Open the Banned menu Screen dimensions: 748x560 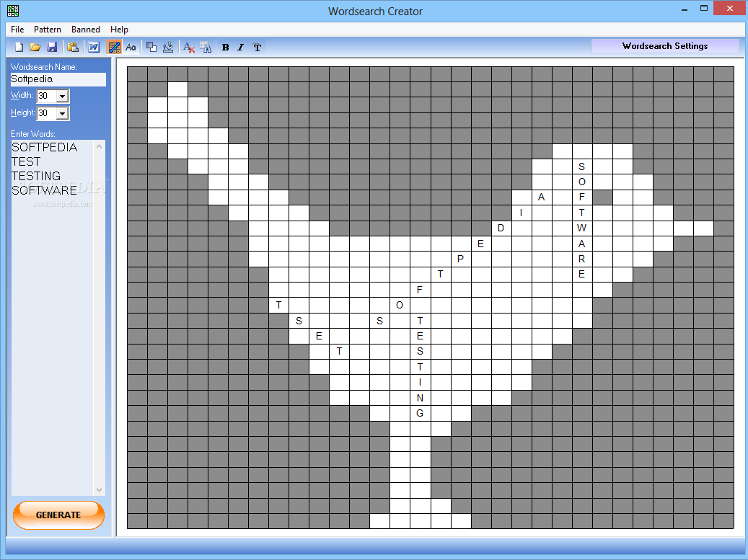(x=86, y=30)
